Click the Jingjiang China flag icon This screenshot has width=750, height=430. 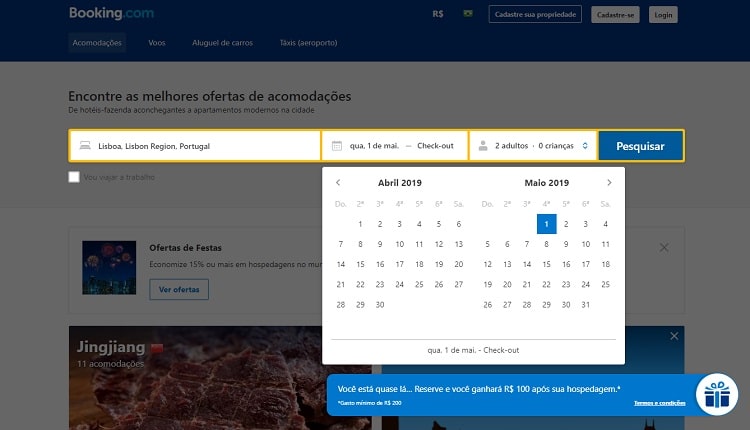click(157, 348)
